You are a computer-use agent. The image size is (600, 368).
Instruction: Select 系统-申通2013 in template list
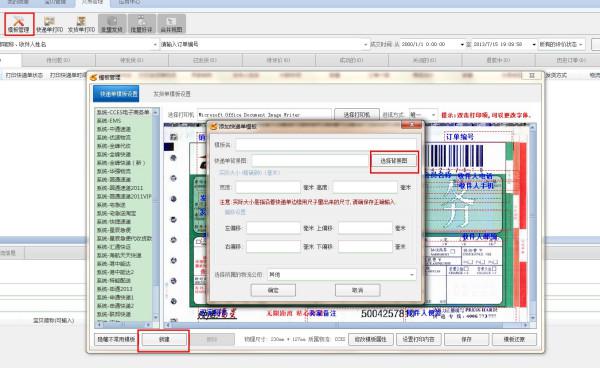114,289
